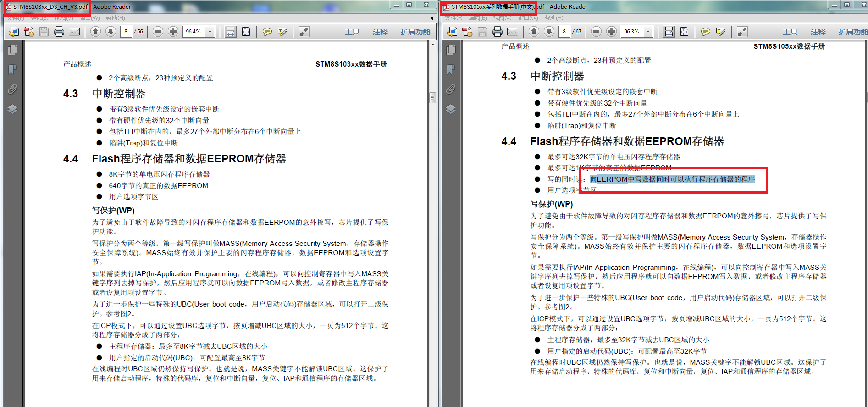Screen dimensions: 868x407
Task: Select highlight text tool in STM8S105 window
Action: 721,32
